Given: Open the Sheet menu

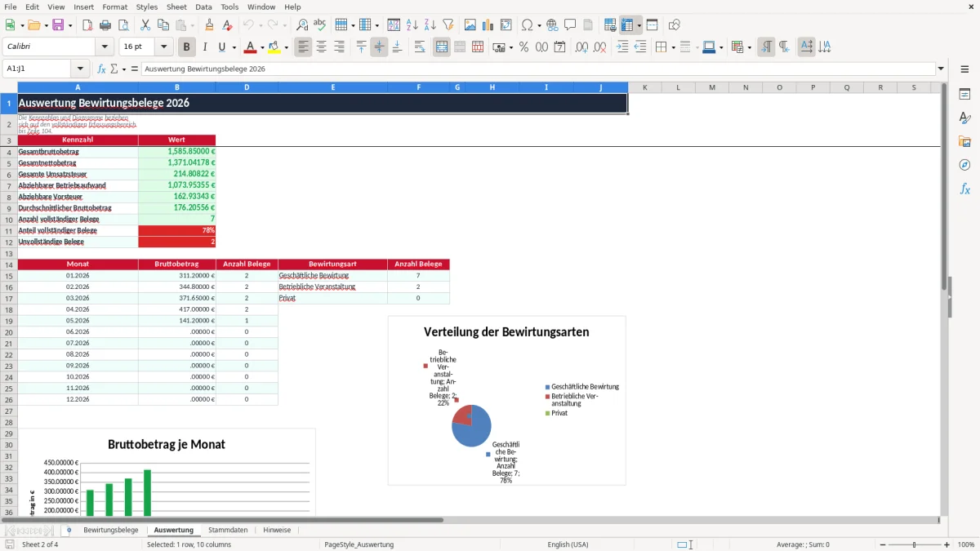Looking at the screenshot, I should click(176, 7).
